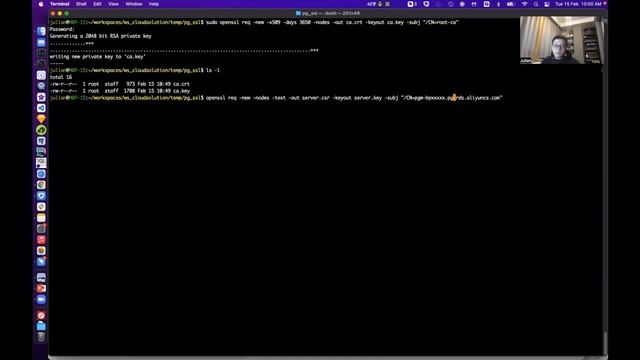Open the Help menu
This screenshot has height=360, width=640.
tap(154, 4)
